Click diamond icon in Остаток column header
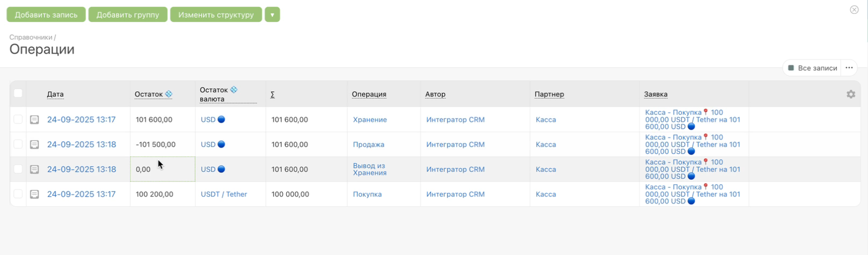The image size is (868, 255). click(x=169, y=94)
